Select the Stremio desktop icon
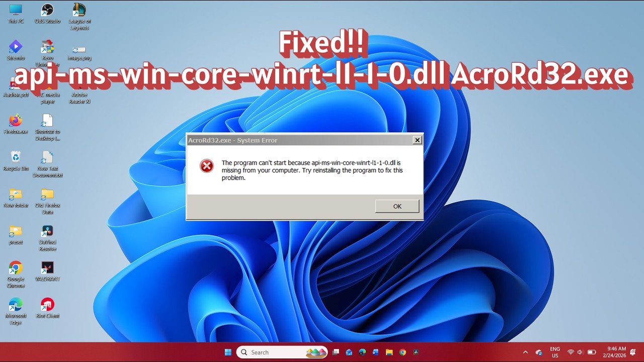Viewport: 644px width, 362px height. tap(16, 50)
